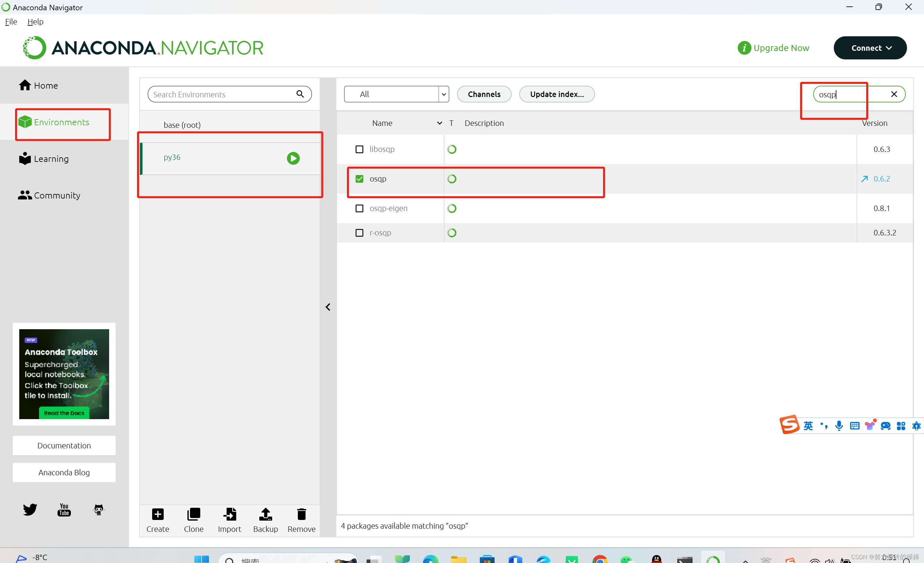Collapse the environments panel with the chevron

click(328, 307)
